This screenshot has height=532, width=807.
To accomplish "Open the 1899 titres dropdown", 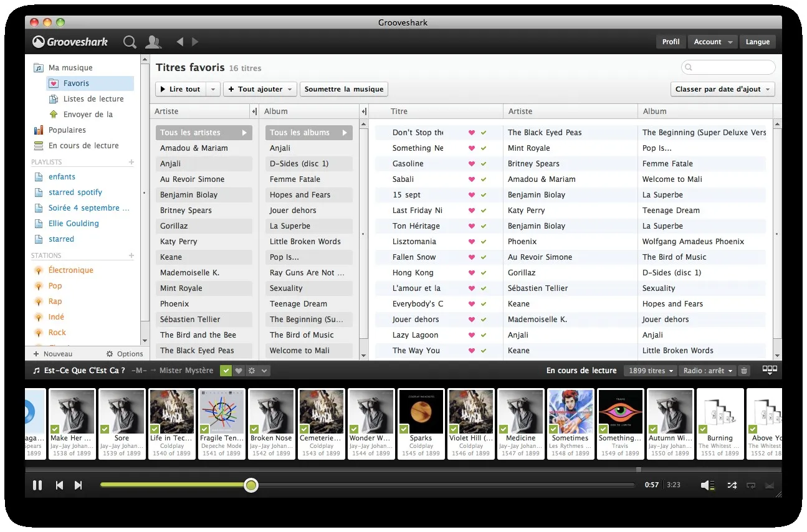I will pyautogui.click(x=651, y=371).
